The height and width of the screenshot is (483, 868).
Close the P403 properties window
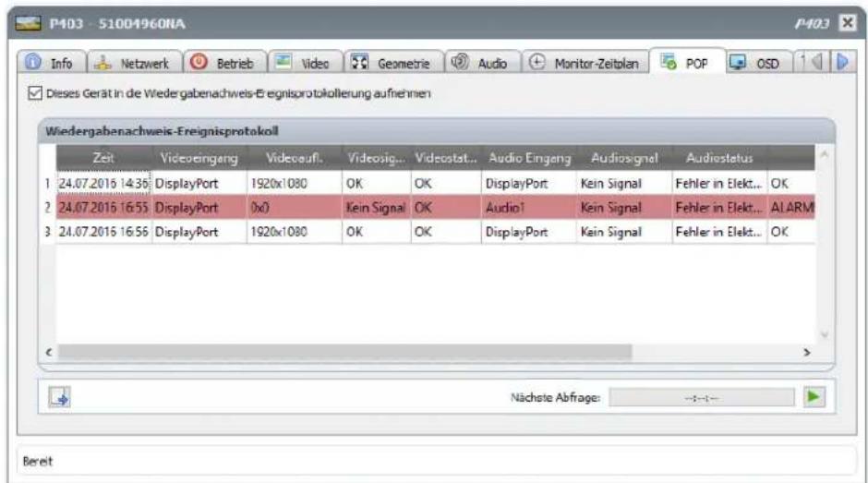(847, 23)
